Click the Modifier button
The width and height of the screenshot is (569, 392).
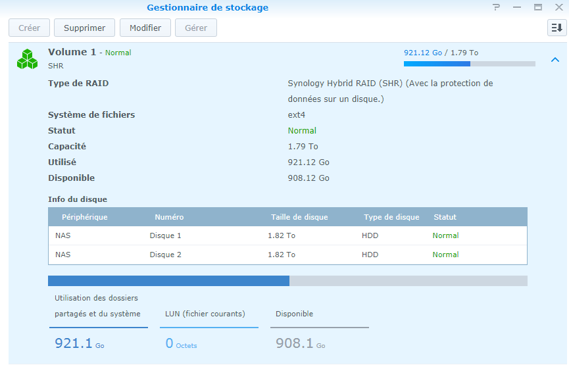click(145, 28)
